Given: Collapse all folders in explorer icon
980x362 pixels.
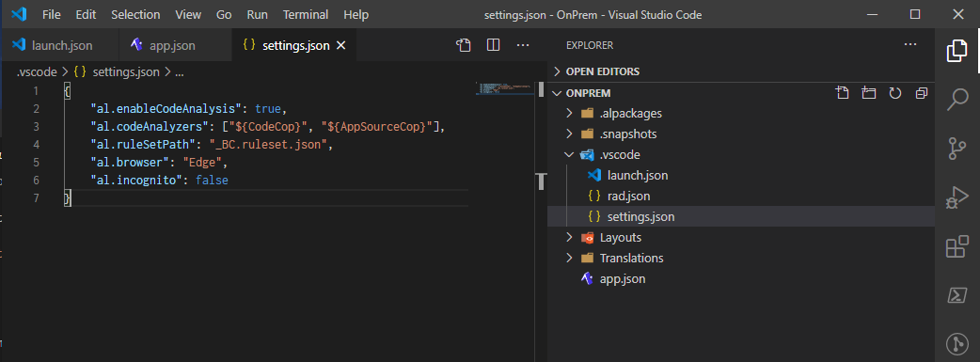Looking at the screenshot, I should click(922, 93).
